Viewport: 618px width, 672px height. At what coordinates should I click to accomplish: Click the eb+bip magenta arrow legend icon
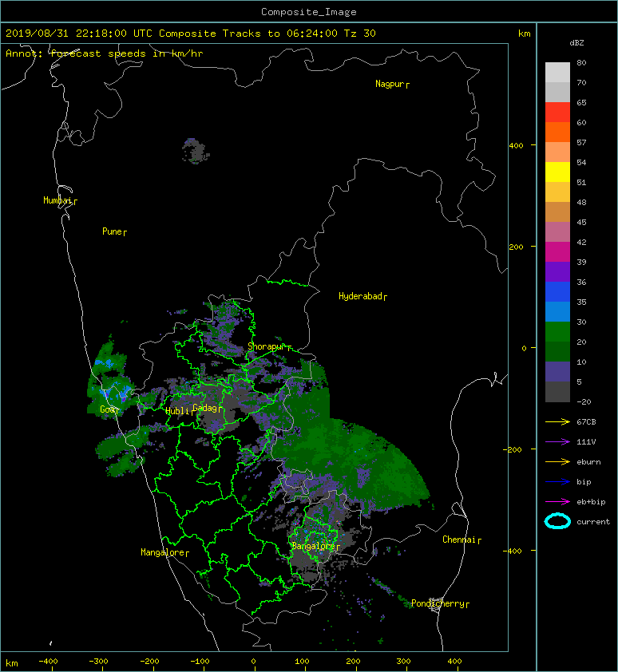[x=557, y=502]
